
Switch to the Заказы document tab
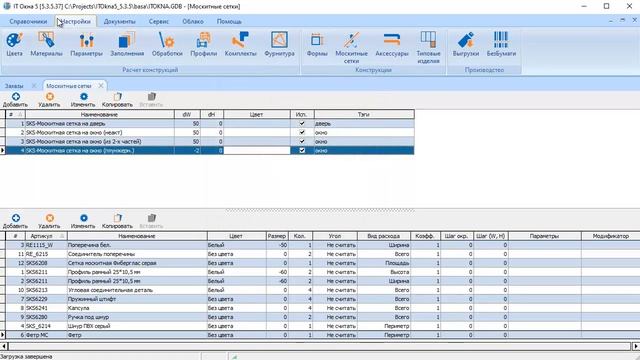[14, 86]
